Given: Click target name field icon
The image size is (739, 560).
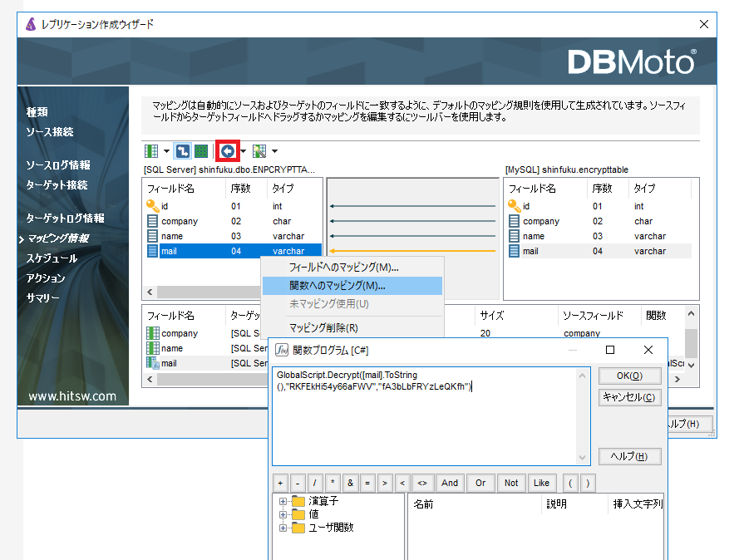Looking at the screenshot, I should coord(515,236).
